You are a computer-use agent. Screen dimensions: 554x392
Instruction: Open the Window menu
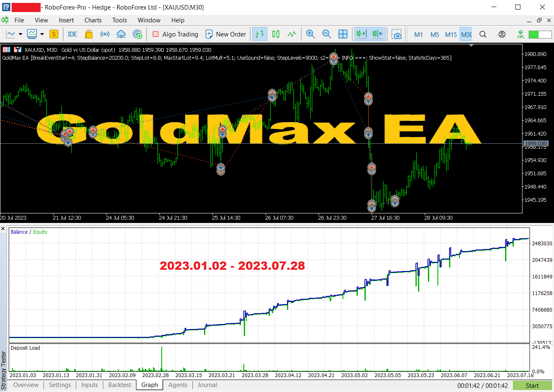[149, 20]
